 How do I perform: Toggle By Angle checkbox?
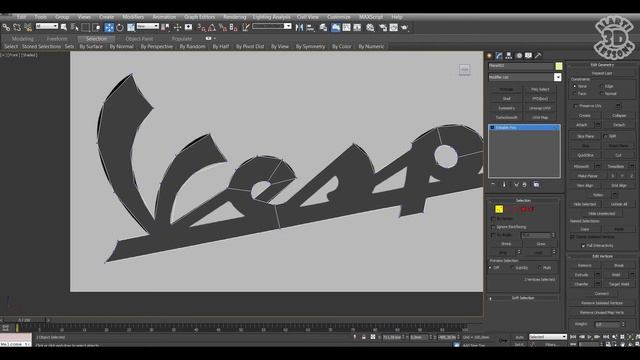(x=493, y=236)
